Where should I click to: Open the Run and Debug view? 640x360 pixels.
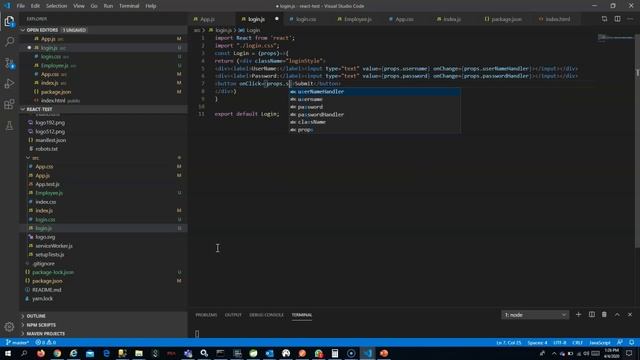click(9, 83)
